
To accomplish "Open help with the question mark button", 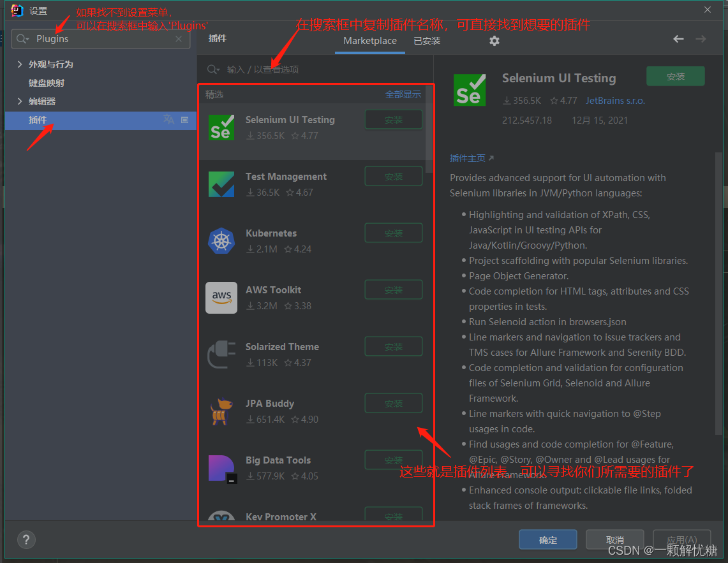I will 26,539.
